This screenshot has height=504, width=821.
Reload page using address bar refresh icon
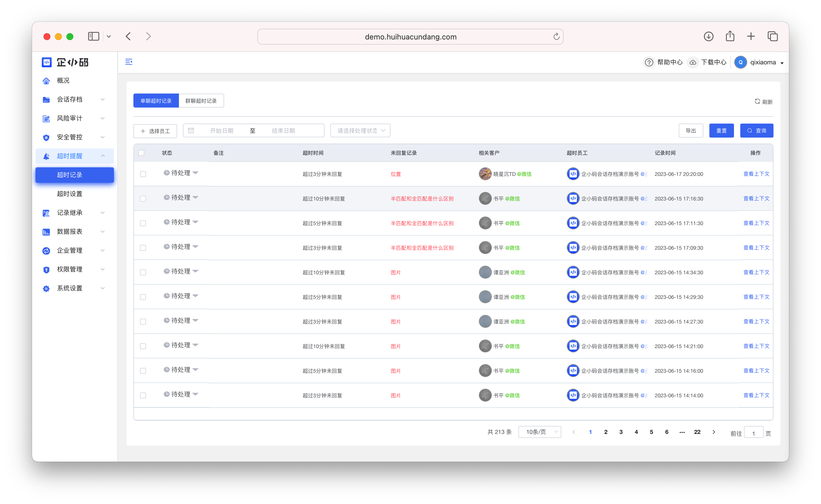556,37
